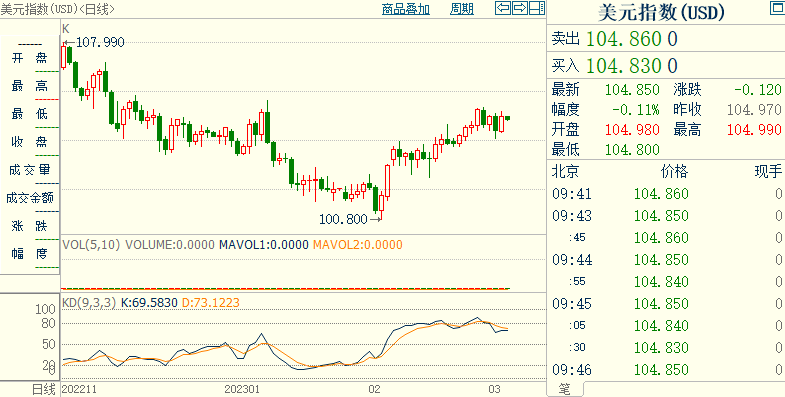Click the KD(9,3,3) indicator label
This screenshot has width=785, height=397.
[x=89, y=302]
